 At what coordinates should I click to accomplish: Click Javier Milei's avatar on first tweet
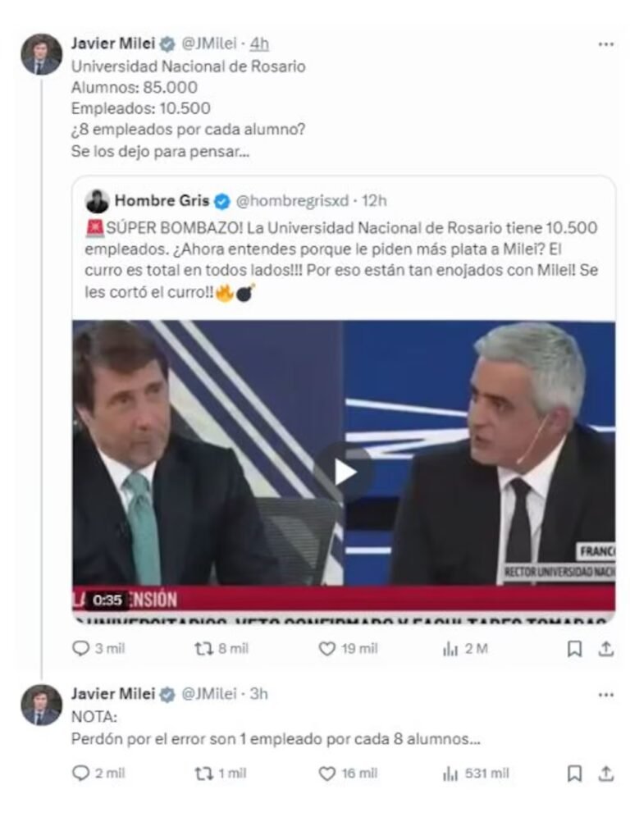[x=41, y=55]
